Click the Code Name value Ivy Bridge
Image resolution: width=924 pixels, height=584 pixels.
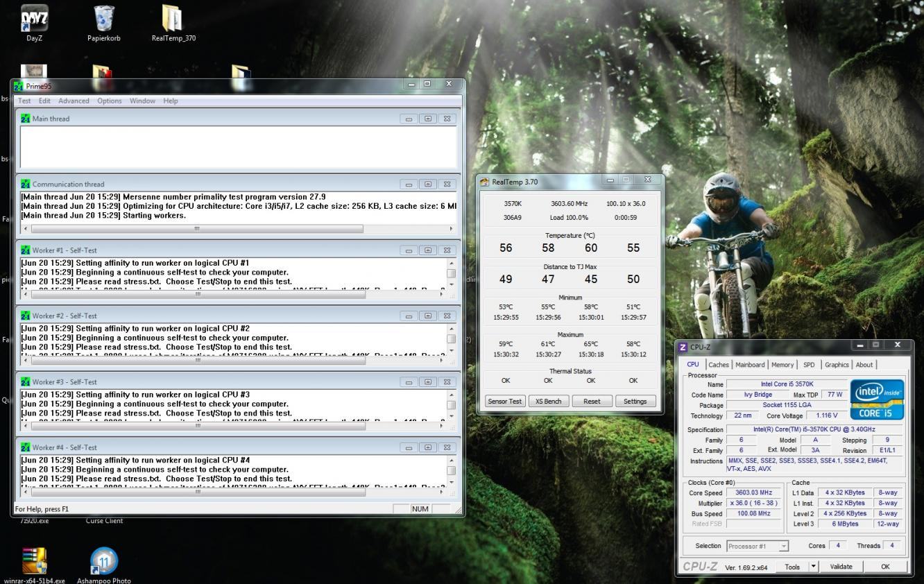(x=758, y=395)
